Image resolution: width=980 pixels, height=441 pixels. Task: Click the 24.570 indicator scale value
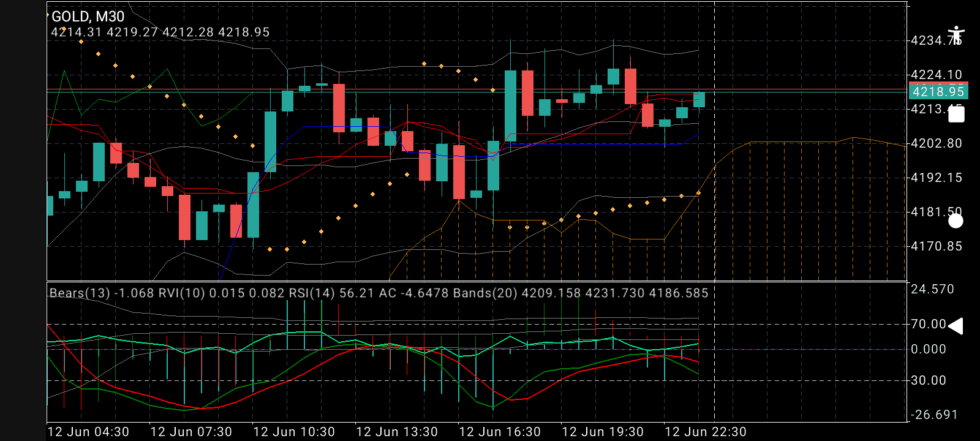coord(932,289)
